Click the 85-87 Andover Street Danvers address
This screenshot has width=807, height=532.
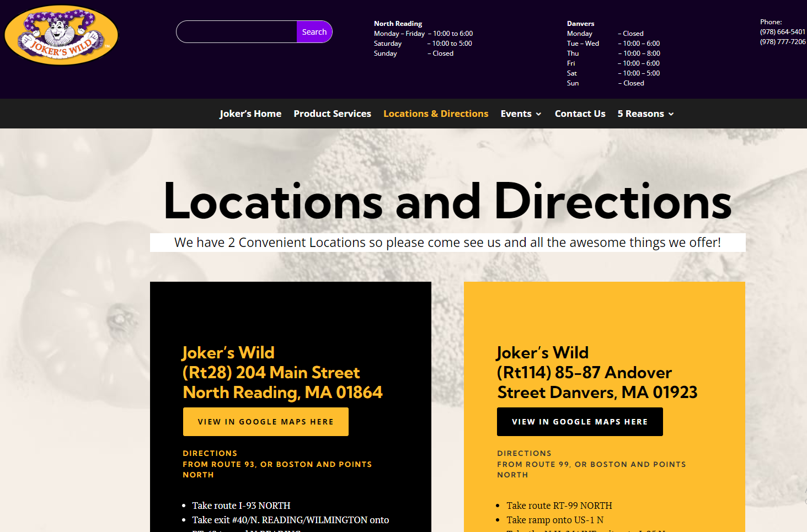(597, 383)
